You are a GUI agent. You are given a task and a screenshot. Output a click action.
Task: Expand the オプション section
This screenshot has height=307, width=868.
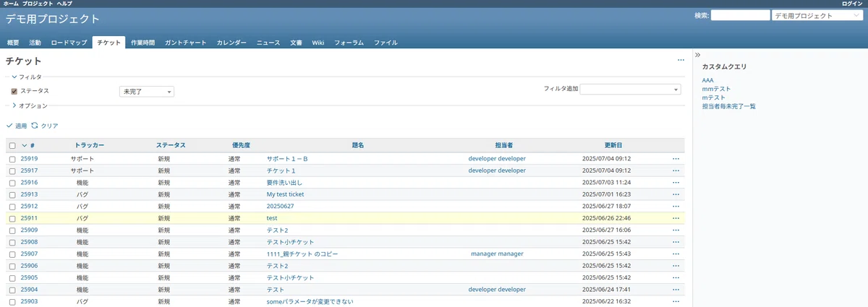coord(29,105)
